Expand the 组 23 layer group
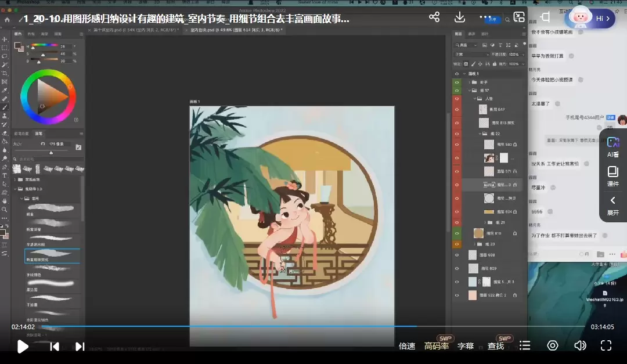Viewport: 627px width, 364px height. click(x=475, y=244)
